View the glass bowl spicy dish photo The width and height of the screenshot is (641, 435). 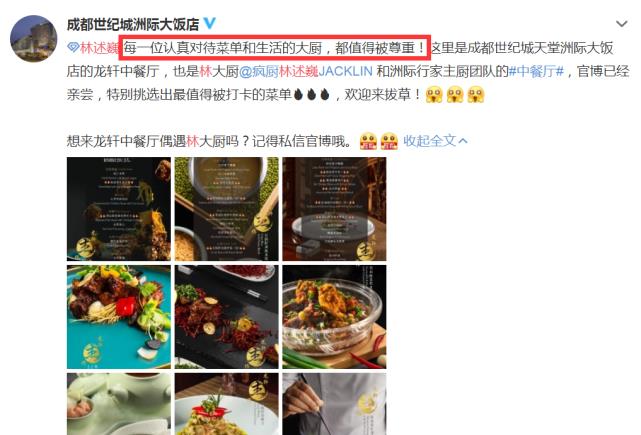(334, 317)
